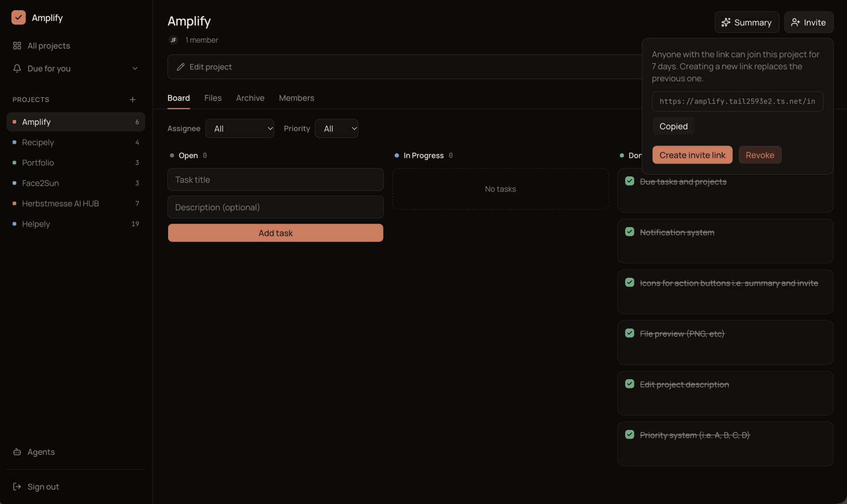This screenshot has width=847, height=504.
Task: Open the Portfolio project
Action: click(x=76, y=163)
